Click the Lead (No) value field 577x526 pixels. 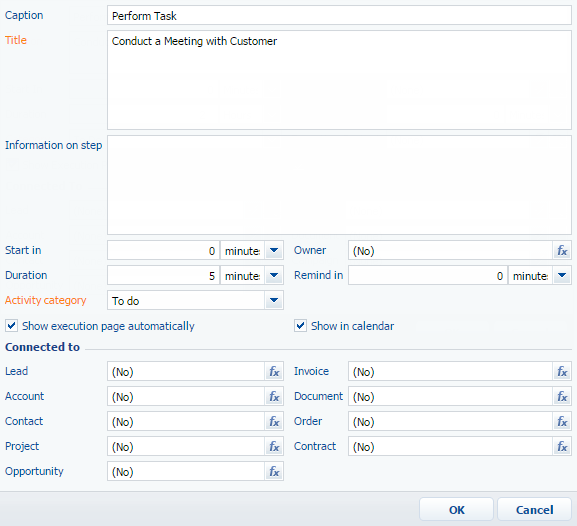(186, 371)
